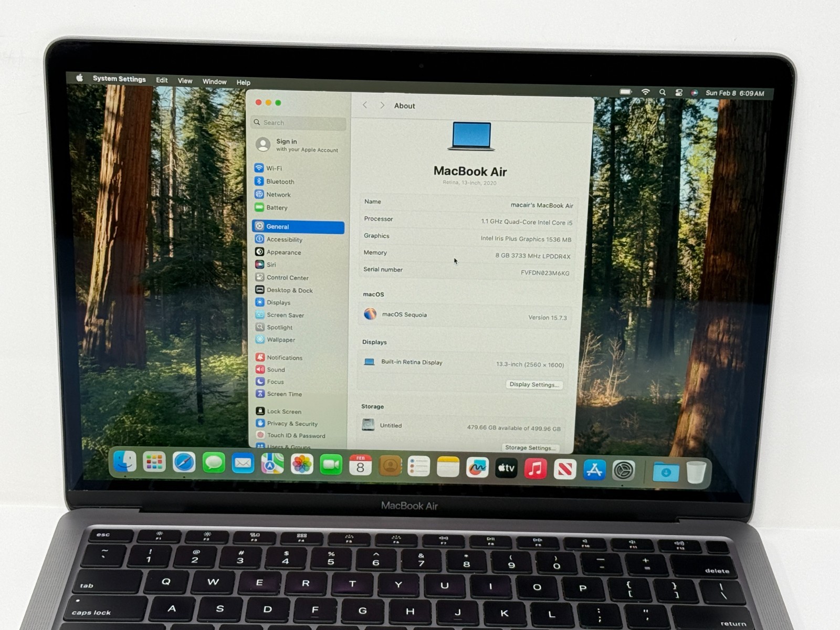Open the Messages app in the Dock
The image size is (840, 630).
[x=214, y=463]
